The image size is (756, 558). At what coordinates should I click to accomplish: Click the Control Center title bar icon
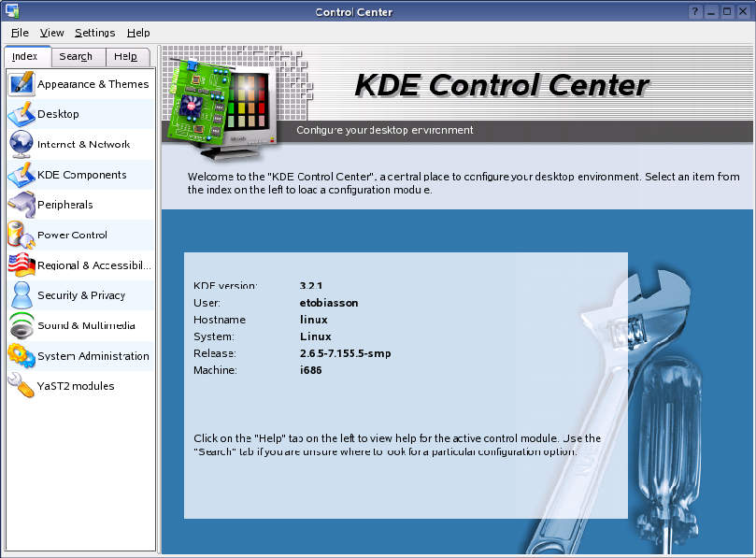pos(12,11)
